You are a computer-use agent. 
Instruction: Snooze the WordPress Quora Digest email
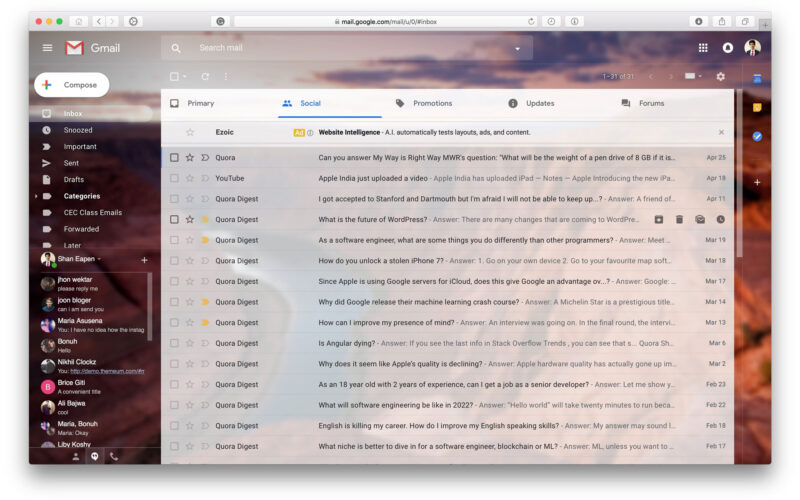point(720,219)
